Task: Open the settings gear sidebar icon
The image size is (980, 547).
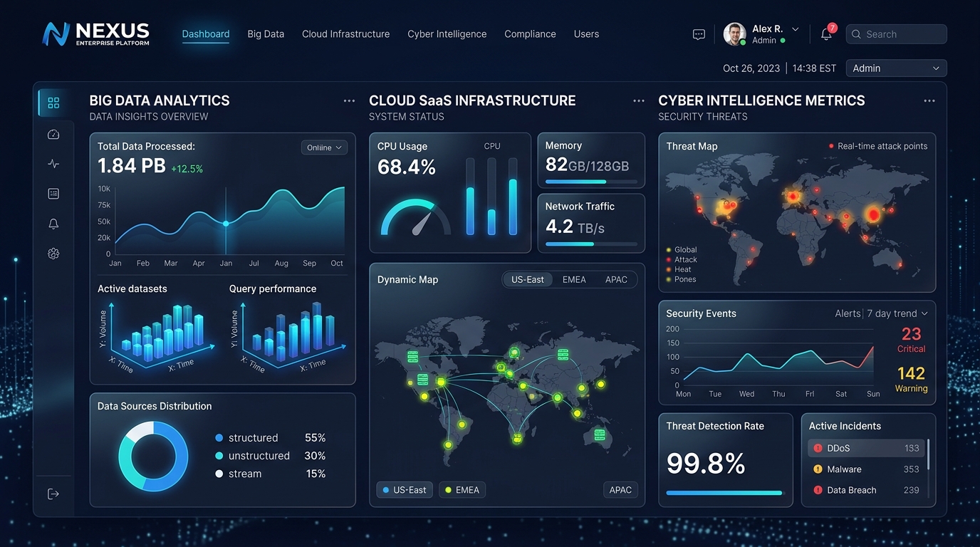Action: pyautogui.click(x=53, y=254)
